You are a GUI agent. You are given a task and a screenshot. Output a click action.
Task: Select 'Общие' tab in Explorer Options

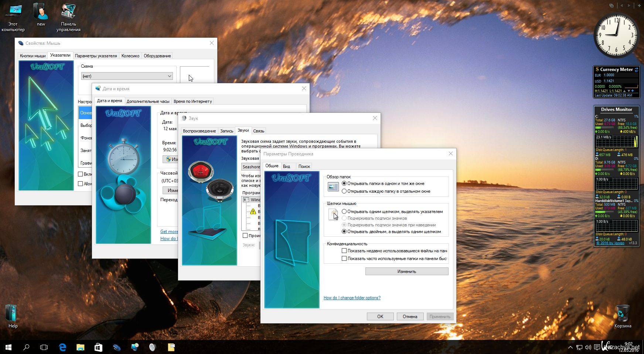pos(272,166)
